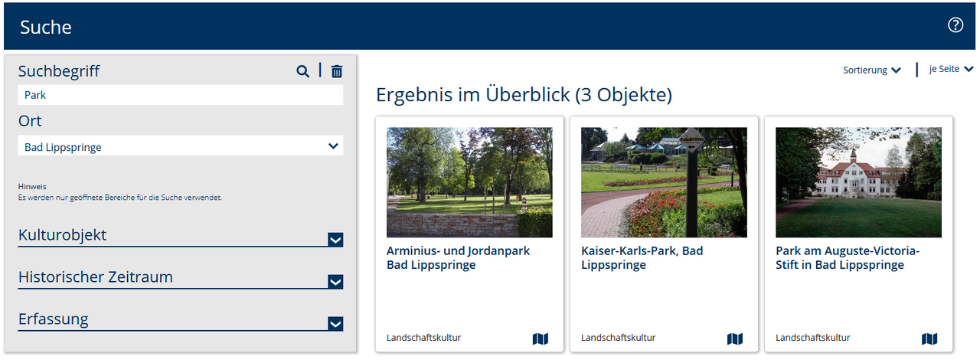Click the Suchbegriff input field containing Park

pyautogui.click(x=181, y=96)
